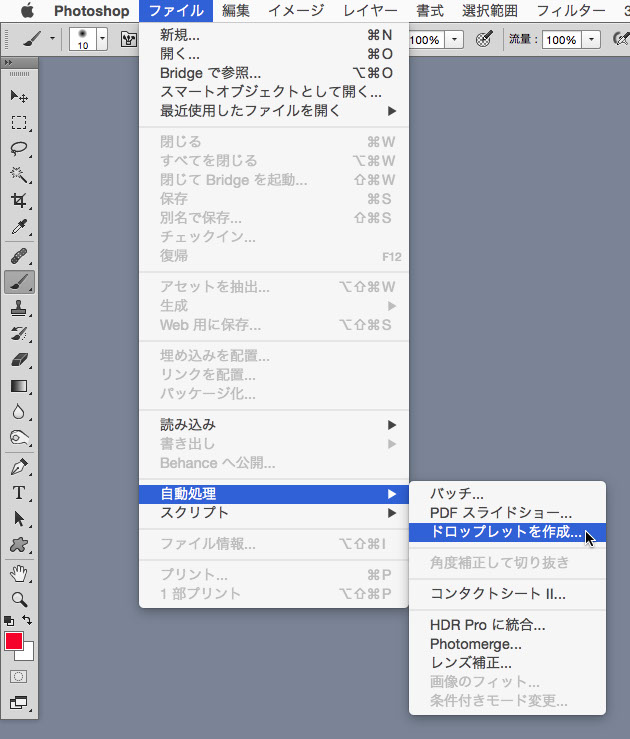Select the Rectangular Marquee tool
The image size is (630, 739).
(x=19, y=123)
